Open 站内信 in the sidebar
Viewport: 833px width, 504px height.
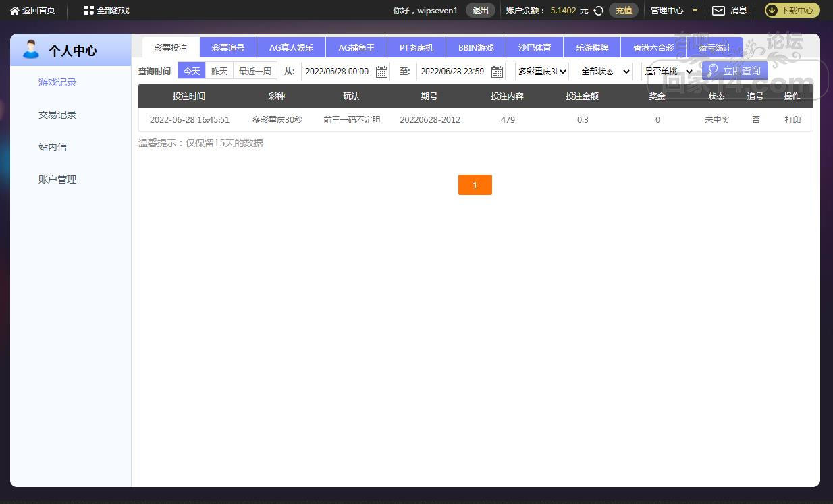[x=53, y=147]
